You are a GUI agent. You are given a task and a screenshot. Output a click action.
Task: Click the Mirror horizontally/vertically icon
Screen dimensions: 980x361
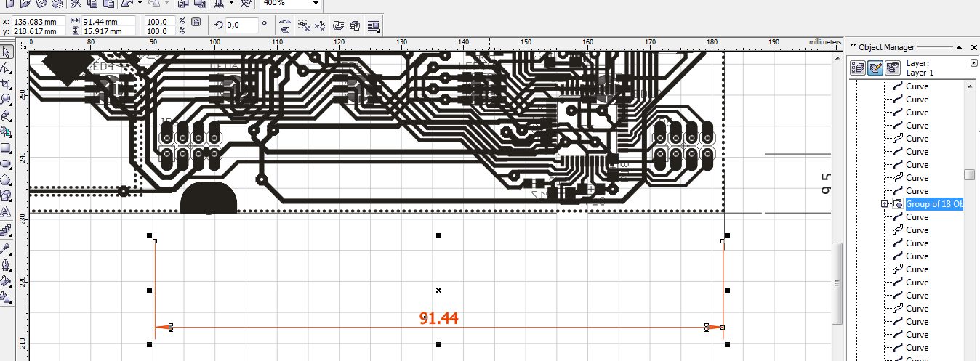point(285,25)
